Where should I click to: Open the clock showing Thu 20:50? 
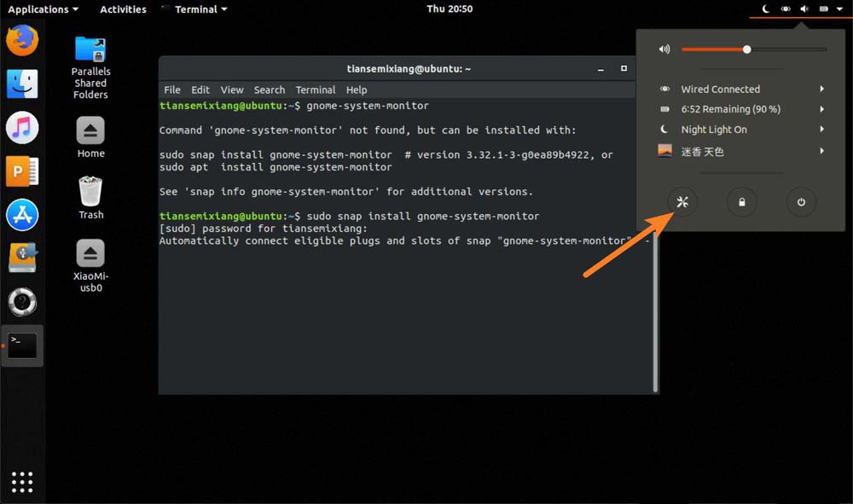(x=450, y=9)
